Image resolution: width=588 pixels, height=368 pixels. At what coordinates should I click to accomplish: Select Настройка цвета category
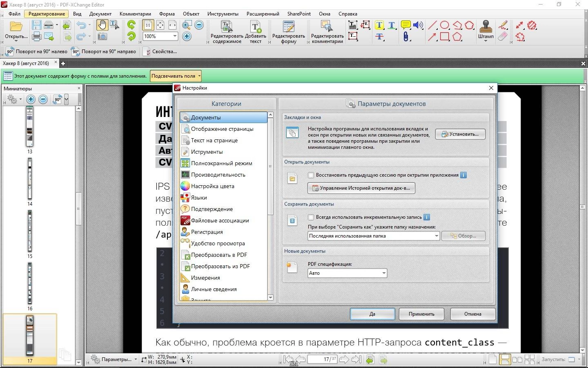pyautogui.click(x=223, y=186)
